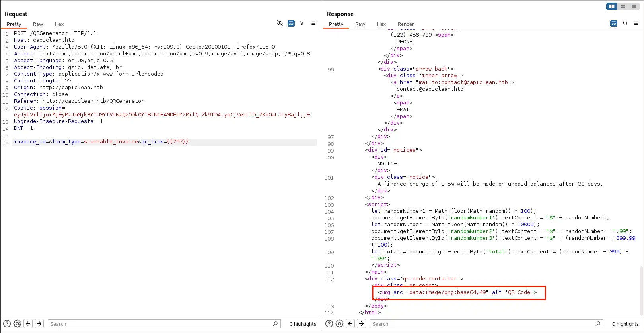Select top-bottom split layout icon

[623, 6]
